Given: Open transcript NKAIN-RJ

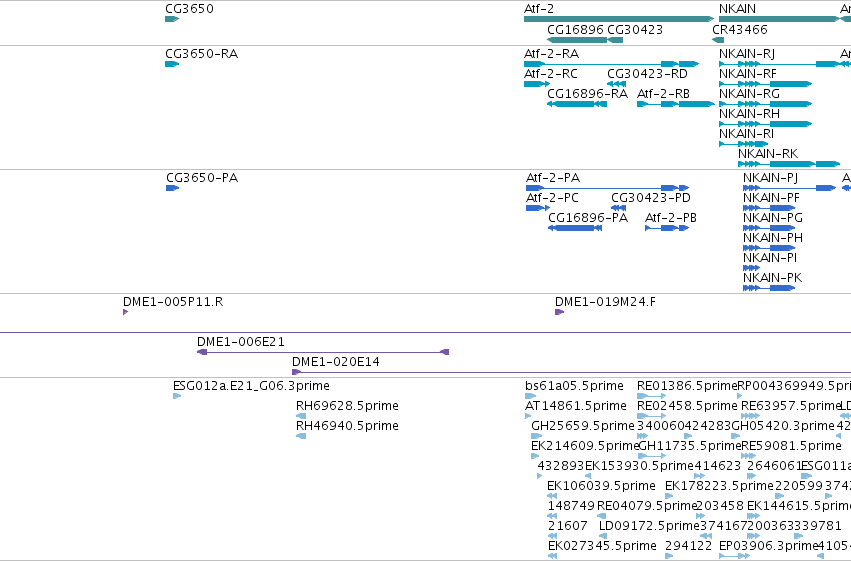Looking at the screenshot, I should click(x=747, y=54).
